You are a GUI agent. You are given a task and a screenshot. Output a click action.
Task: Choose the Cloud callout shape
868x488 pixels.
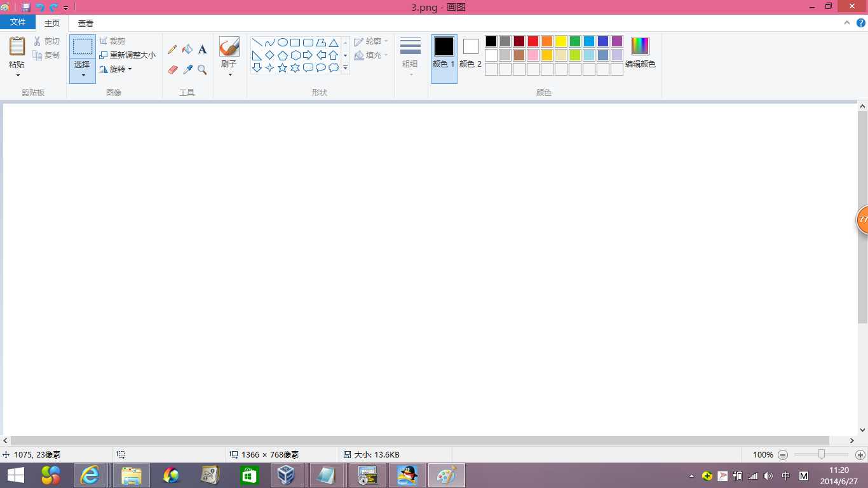point(333,67)
